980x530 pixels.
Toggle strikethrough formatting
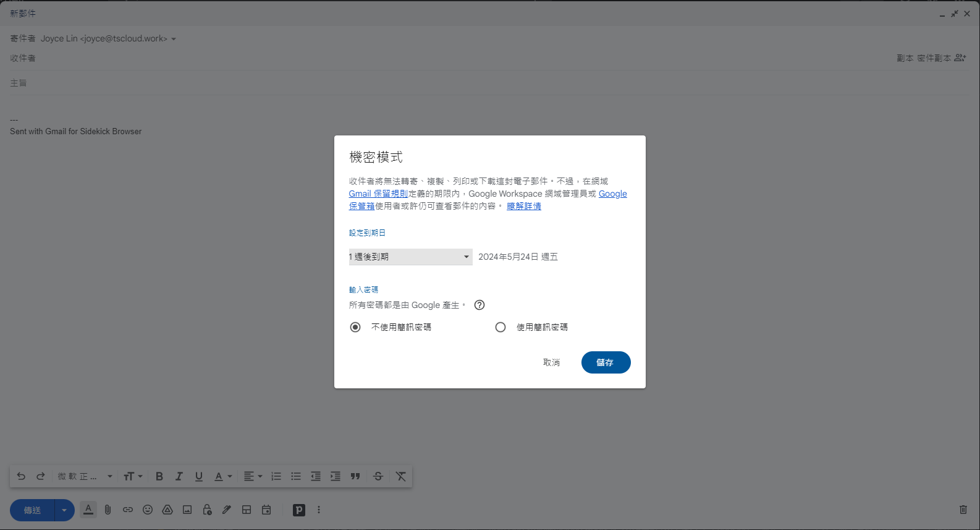click(378, 476)
